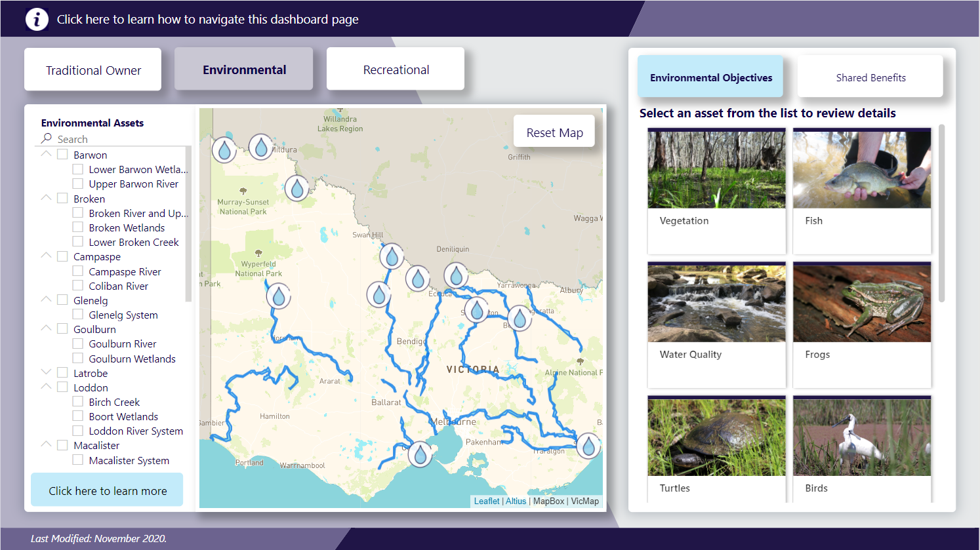Click the info icon in top banner
This screenshot has width=980, height=550.
(x=37, y=19)
